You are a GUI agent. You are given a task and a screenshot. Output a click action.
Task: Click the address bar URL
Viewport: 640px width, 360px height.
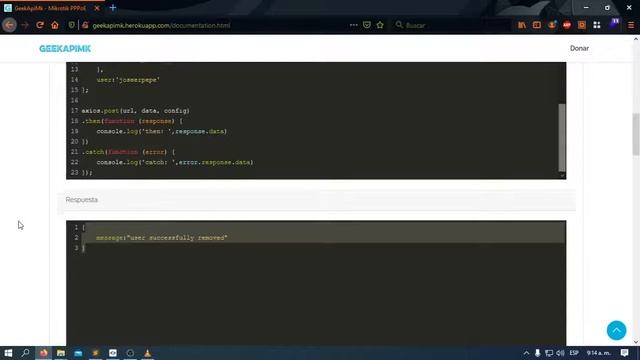coord(161,25)
